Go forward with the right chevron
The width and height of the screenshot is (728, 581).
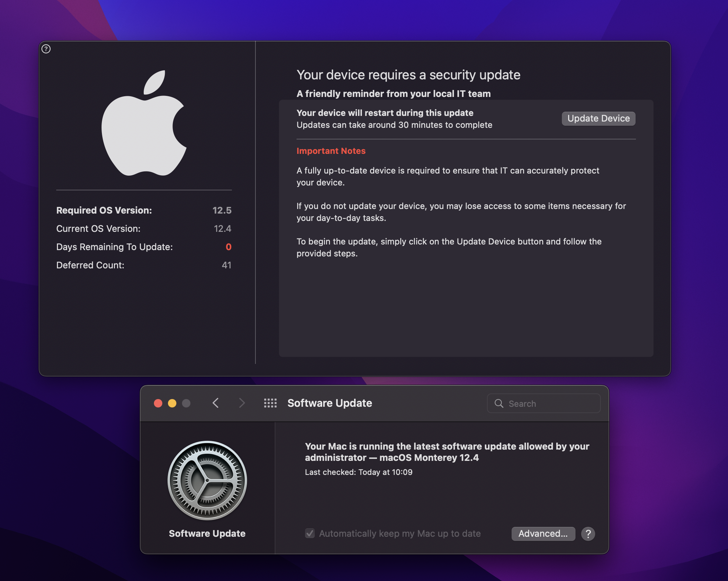pos(242,403)
